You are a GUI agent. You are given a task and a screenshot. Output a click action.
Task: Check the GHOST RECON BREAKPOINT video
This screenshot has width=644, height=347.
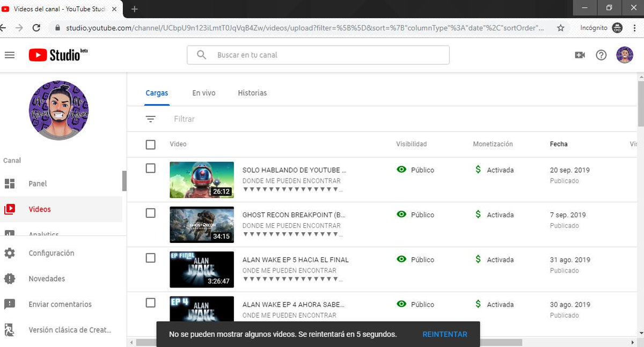pyautogui.click(x=151, y=213)
